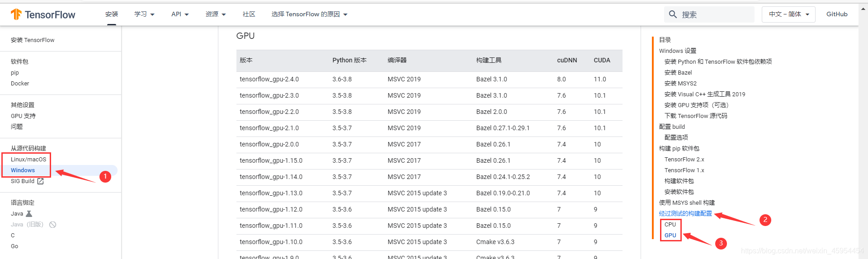Open 安装 TensorFlow in sidebar
The width and height of the screenshot is (868, 259).
pos(33,40)
